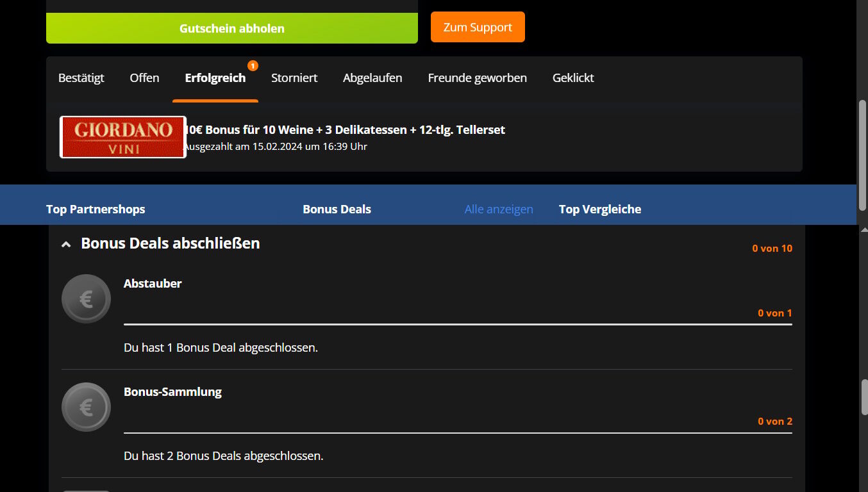Open the Giordano 10€ Bonus deal title
Viewport: 868px width, 492px height.
coord(346,130)
